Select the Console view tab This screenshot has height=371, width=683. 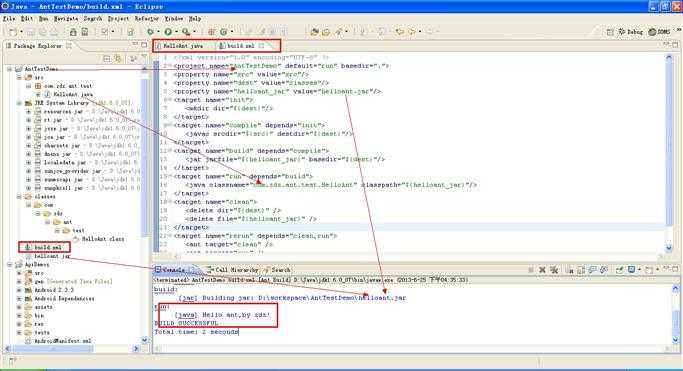[174, 270]
